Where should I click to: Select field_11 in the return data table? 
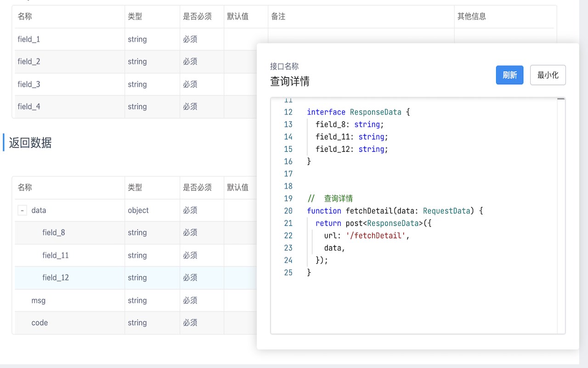[x=56, y=255]
